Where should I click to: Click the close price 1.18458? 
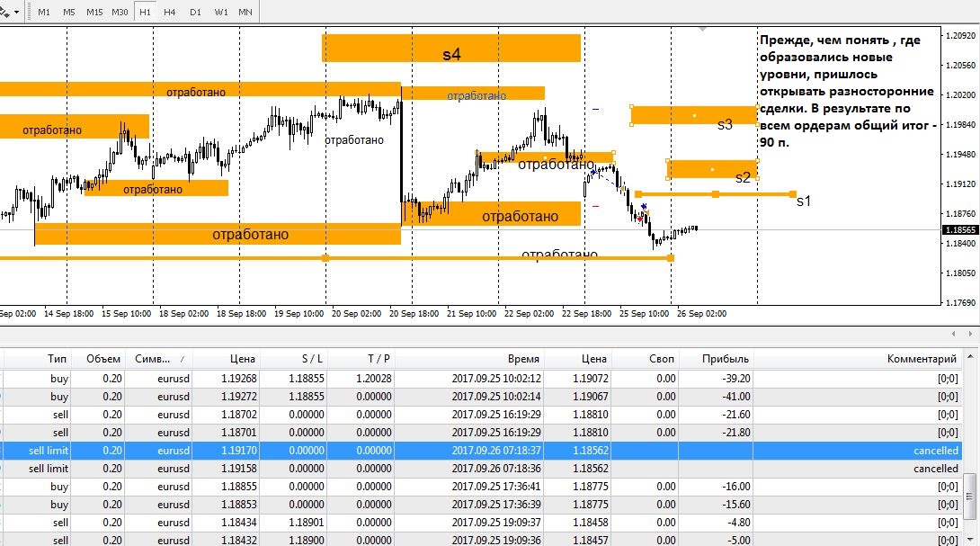click(x=590, y=523)
